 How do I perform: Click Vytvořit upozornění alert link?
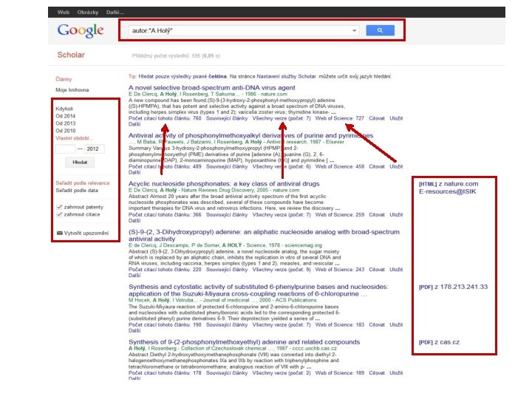tap(86, 233)
